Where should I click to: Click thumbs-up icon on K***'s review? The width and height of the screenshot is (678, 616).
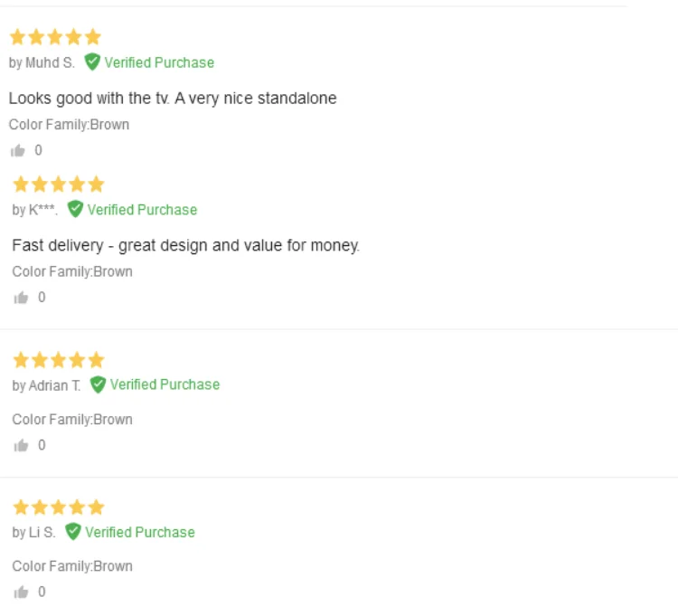point(21,299)
